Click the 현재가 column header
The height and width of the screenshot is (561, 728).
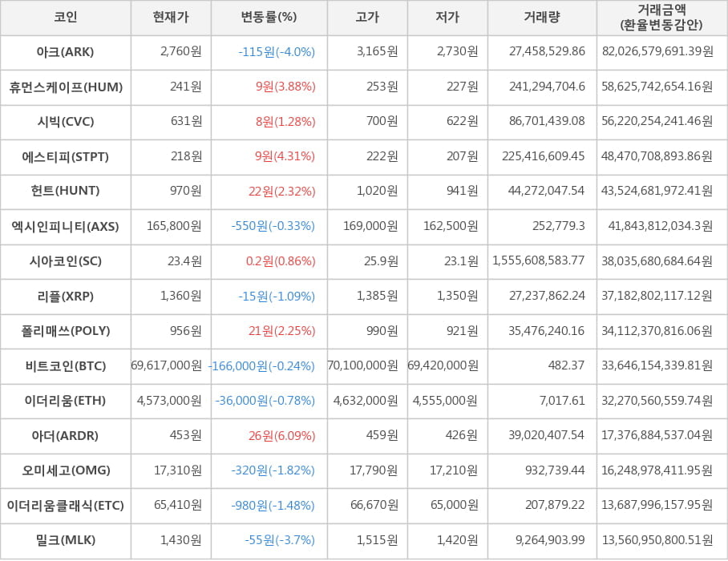[x=171, y=18]
